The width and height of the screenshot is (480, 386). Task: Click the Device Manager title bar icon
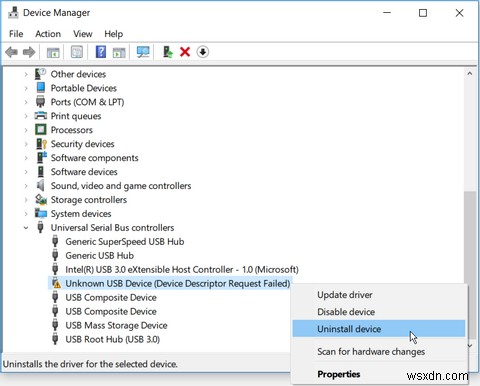pos(13,13)
